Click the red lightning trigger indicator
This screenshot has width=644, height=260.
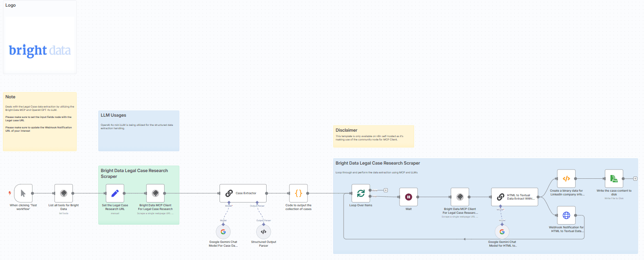(10, 193)
